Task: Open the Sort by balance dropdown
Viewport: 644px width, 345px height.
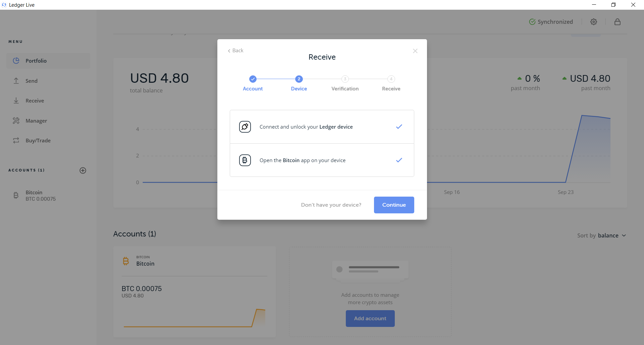Action: point(601,235)
